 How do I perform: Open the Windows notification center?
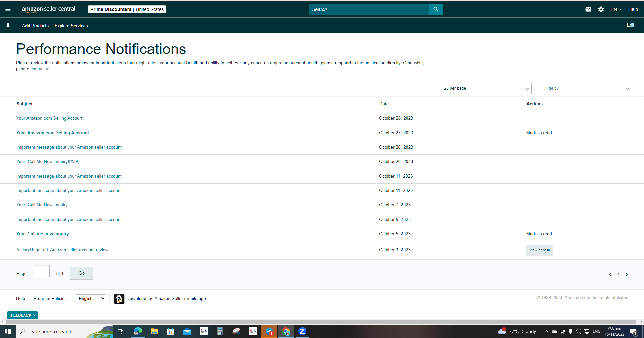tap(634, 332)
